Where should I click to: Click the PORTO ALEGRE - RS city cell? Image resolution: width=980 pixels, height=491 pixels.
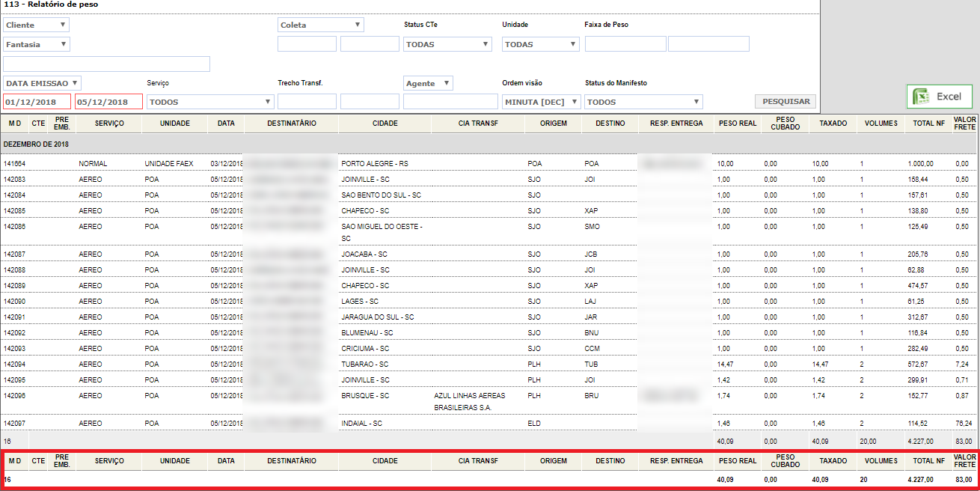[x=375, y=163]
